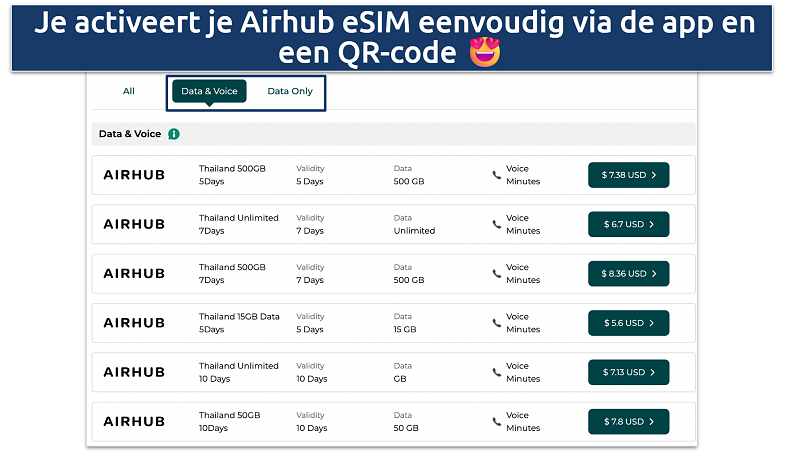Viewport: 806px width, 452px height.
Task: Purchase the Thailand 50GB plan for $7.8
Action: pos(628,421)
